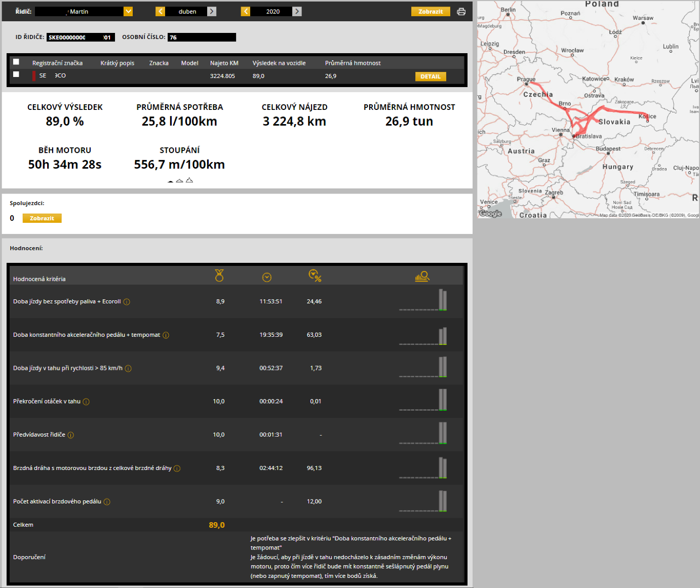Click the clock time column icon
The width and height of the screenshot is (700, 588).
pyautogui.click(x=267, y=277)
